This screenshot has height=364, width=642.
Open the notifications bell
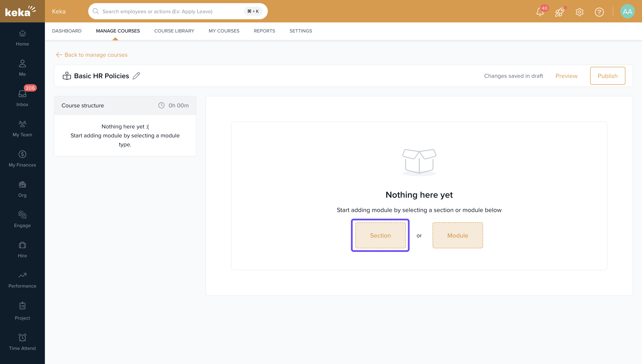click(x=540, y=12)
